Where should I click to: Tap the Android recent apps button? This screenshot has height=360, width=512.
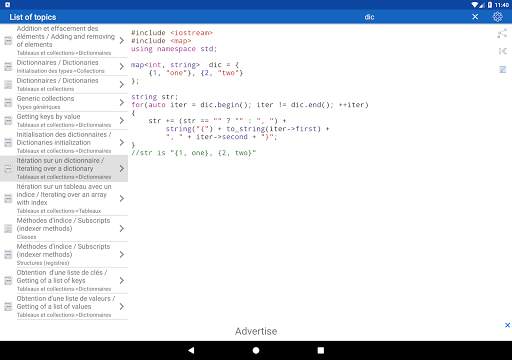pos(321,350)
